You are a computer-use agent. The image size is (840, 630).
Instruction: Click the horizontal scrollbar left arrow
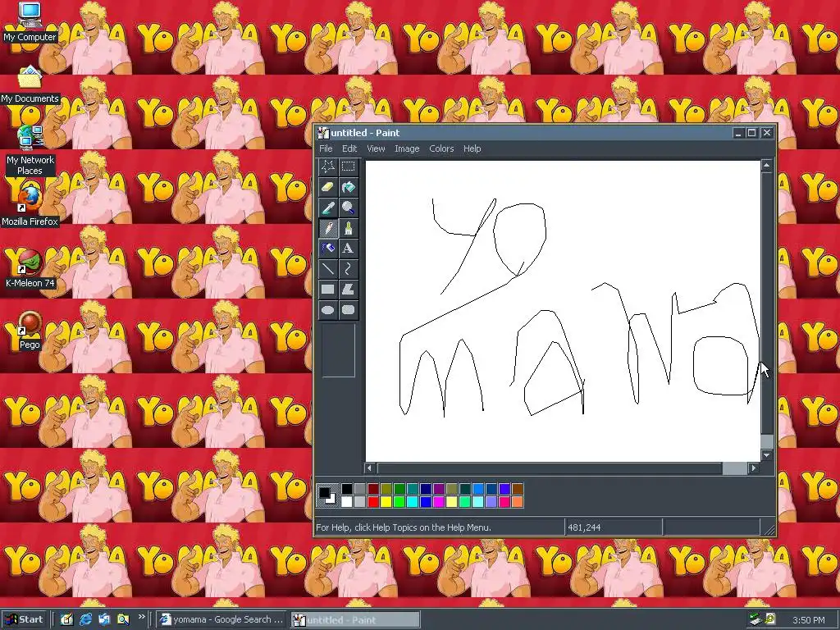[x=369, y=468]
